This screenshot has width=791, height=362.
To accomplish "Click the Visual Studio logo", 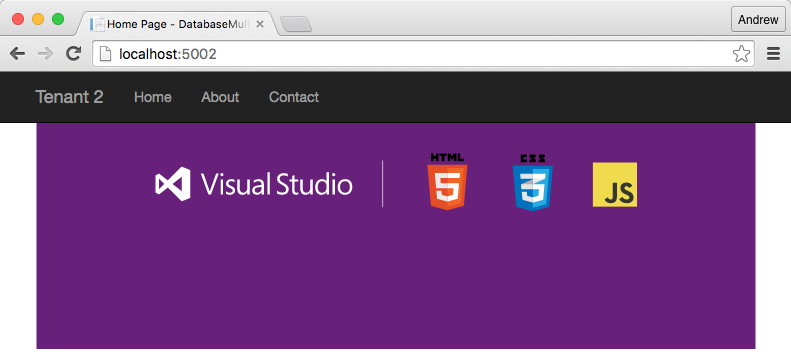I will point(254,184).
